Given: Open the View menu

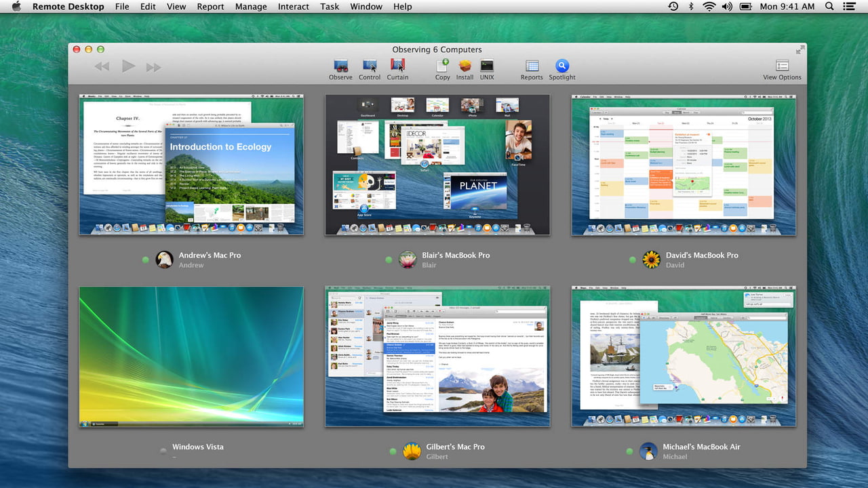Looking at the screenshot, I should tap(176, 6).
